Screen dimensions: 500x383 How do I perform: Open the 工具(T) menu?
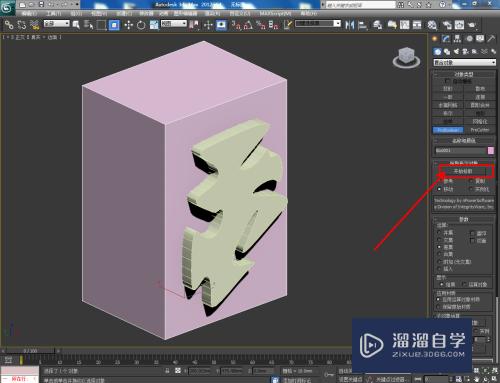54,14
